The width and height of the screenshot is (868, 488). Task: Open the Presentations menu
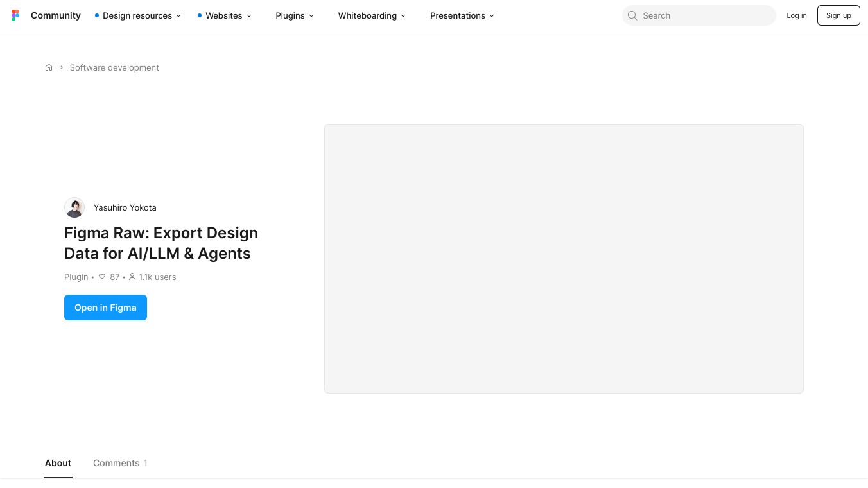click(x=462, y=15)
